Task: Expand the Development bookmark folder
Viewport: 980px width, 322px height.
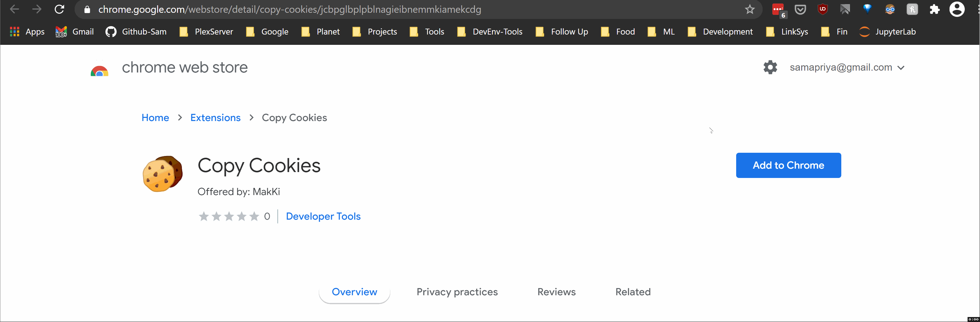Action: tap(720, 32)
